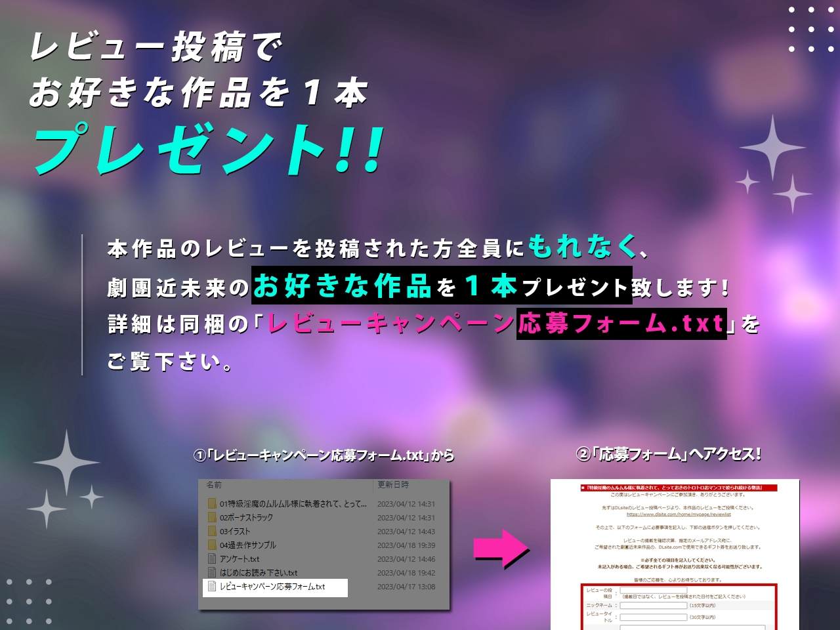Viewport: 840px width, 630px height.
Task: Click the アンケート.txt file icon
Action: 212,559
